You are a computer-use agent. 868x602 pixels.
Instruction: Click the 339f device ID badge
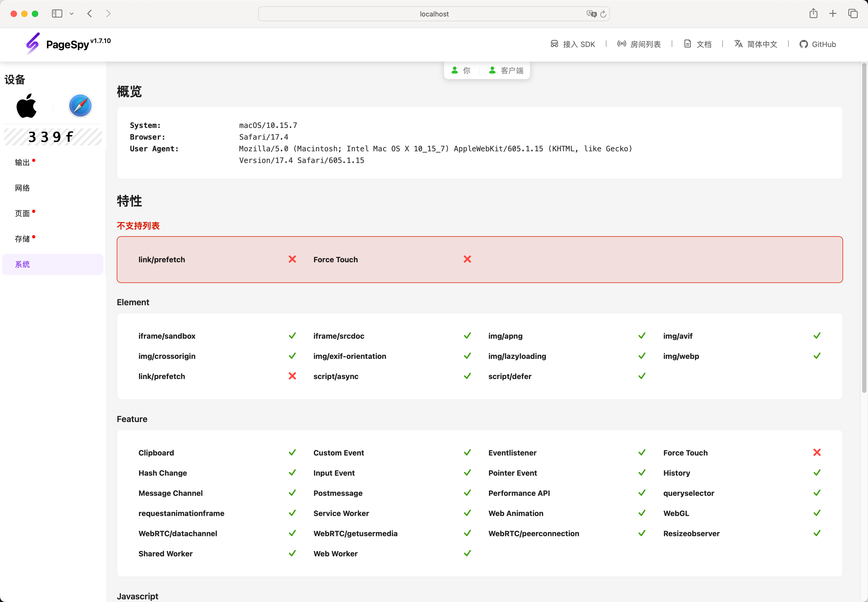coord(53,136)
